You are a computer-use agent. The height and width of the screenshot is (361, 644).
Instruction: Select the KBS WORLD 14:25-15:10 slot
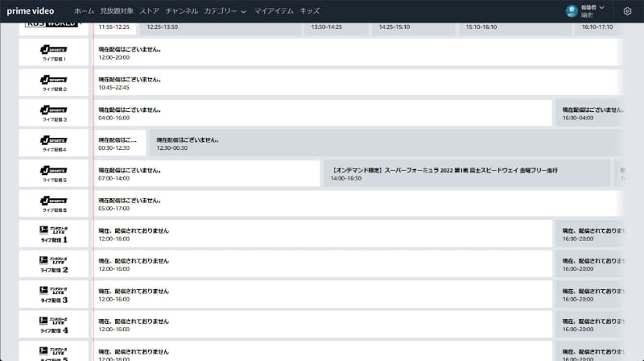point(413,29)
